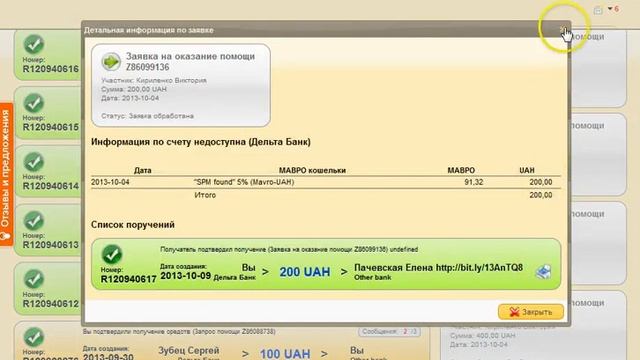
Task: Click checkmark icon of order R120940612
Action: [x=33, y=279]
